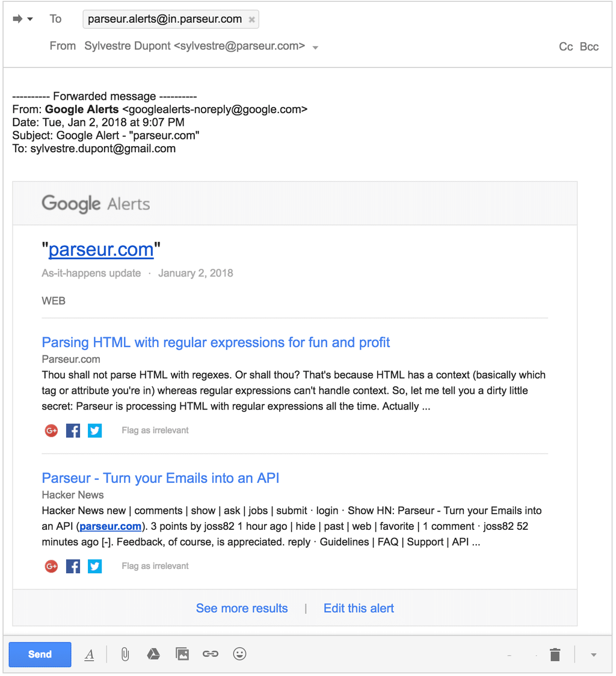The width and height of the screenshot is (616, 676).
Task: Flag the first result as irrelevant
Action: 155,430
